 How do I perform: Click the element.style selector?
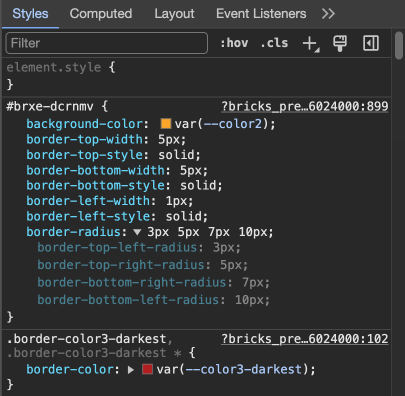click(x=54, y=68)
